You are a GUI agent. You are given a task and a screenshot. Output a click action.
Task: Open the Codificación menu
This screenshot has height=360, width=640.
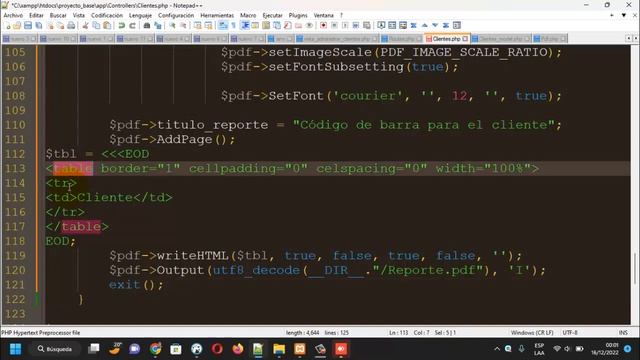pos(107,15)
